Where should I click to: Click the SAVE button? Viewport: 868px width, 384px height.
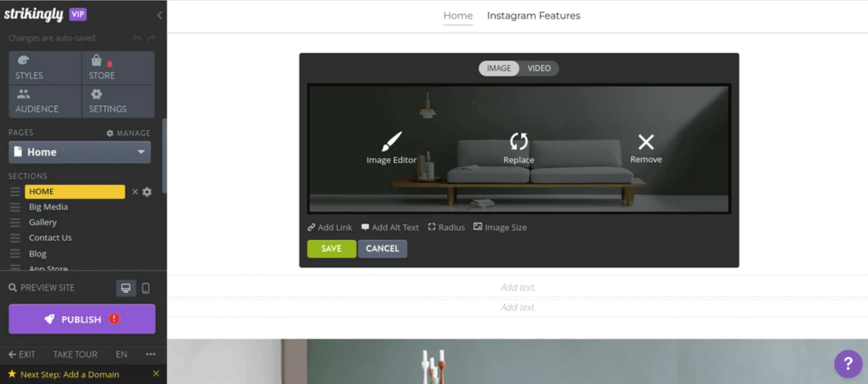point(332,249)
